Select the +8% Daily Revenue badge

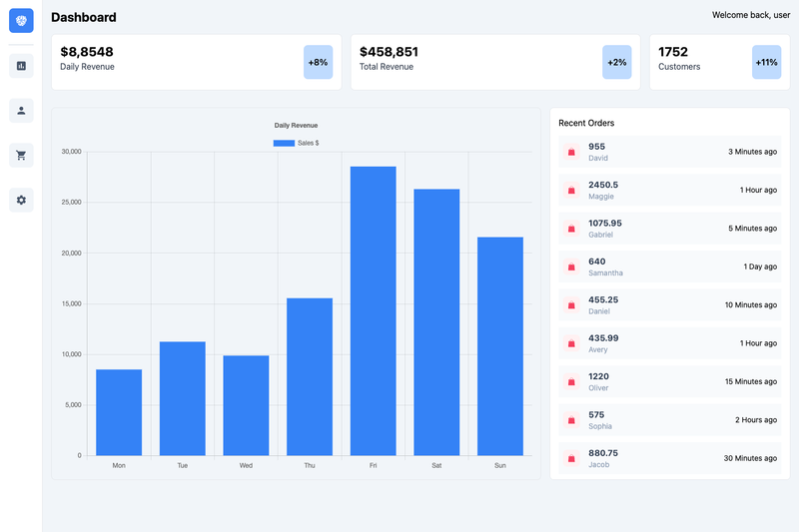318,62
